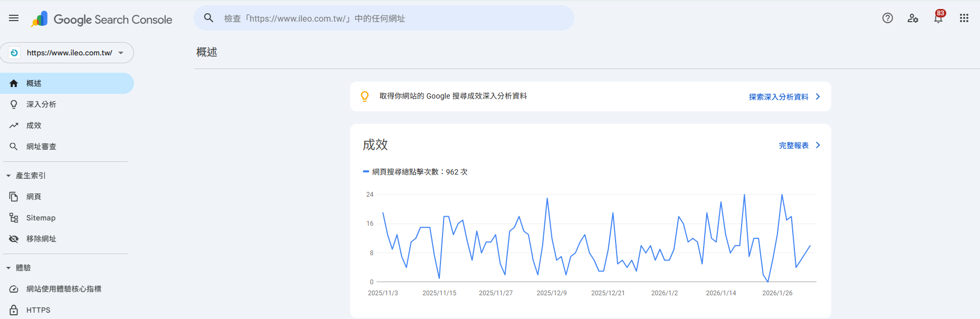Select 概述 in the sidebar
The image size is (980, 319).
(x=67, y=83)
